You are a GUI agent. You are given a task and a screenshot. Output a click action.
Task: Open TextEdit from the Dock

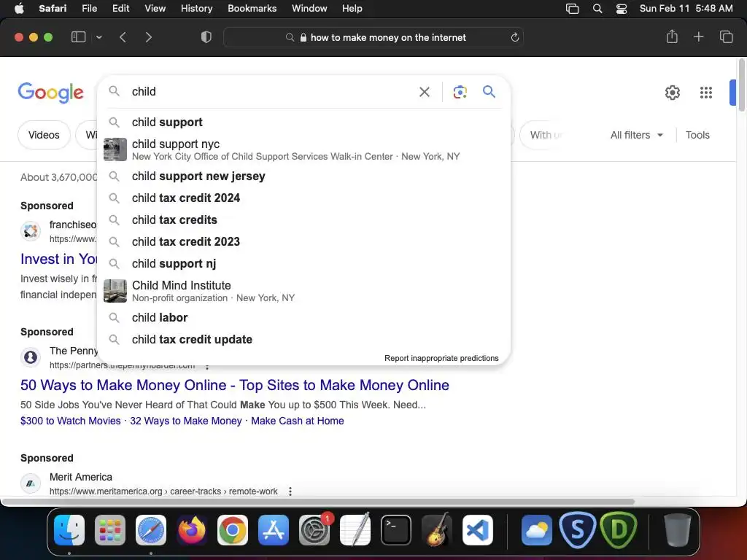click(x=355, y=530)
